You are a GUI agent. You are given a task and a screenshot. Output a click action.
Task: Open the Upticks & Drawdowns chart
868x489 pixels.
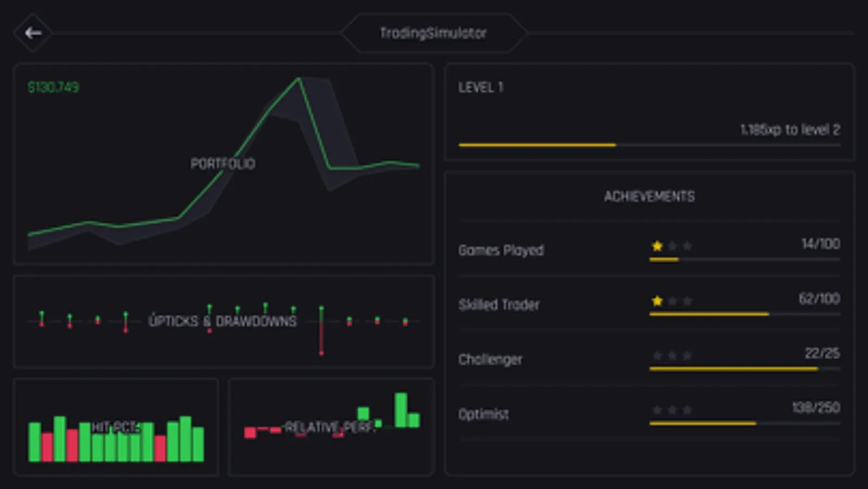224,321
